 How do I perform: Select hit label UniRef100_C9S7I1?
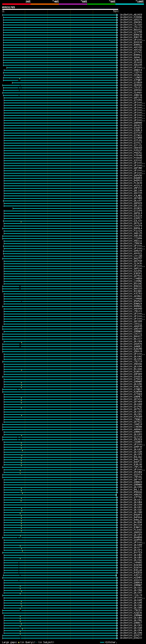(131, 334)
